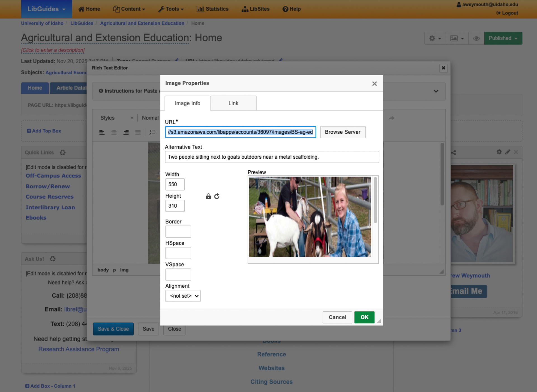Confirm with the green OK button

coord(364,317)
